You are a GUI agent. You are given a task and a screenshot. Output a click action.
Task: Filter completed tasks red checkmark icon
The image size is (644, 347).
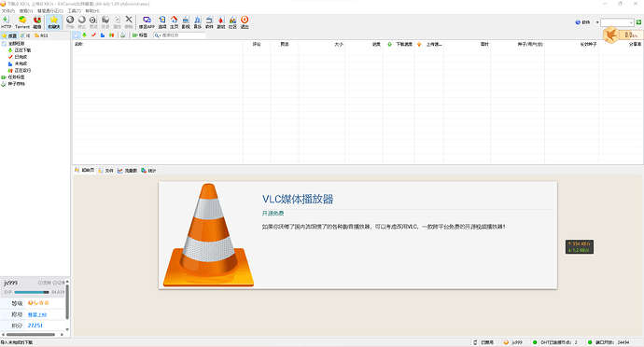93,35
